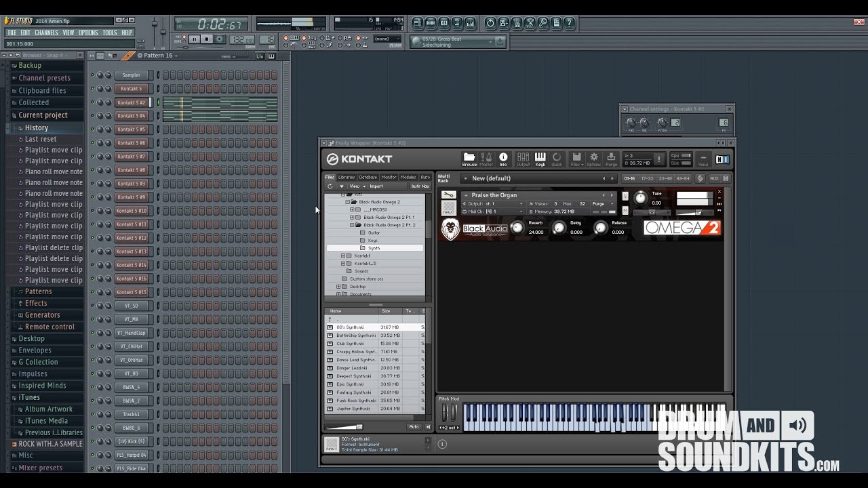Click the Master metronome icon in Kontakt
The width and height of the screenshot is (868, 488).
pyautogui.click(x=486, y=159)
